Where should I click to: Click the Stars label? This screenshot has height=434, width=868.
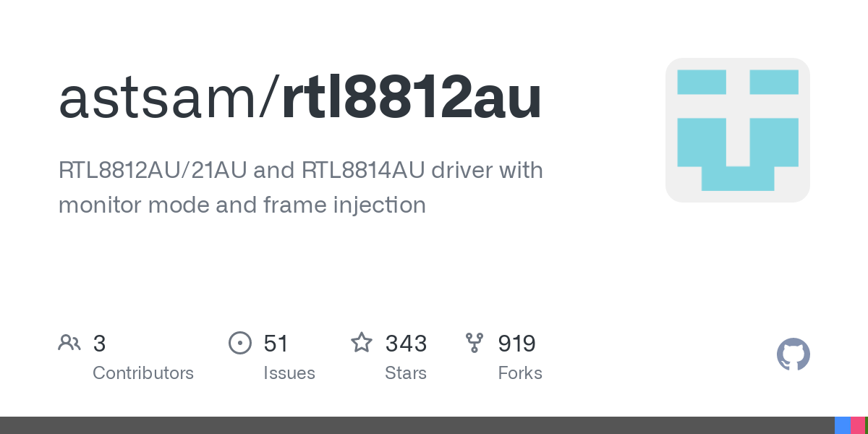(406, 373)
